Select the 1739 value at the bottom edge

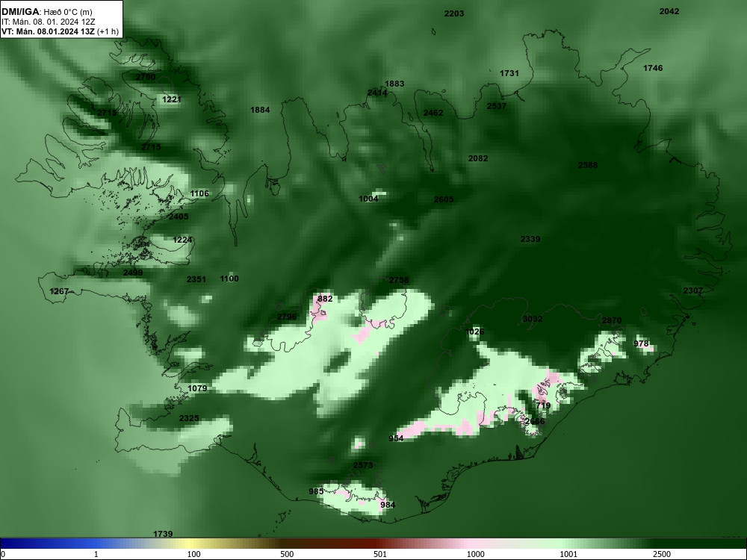click(x=163, y=535)
